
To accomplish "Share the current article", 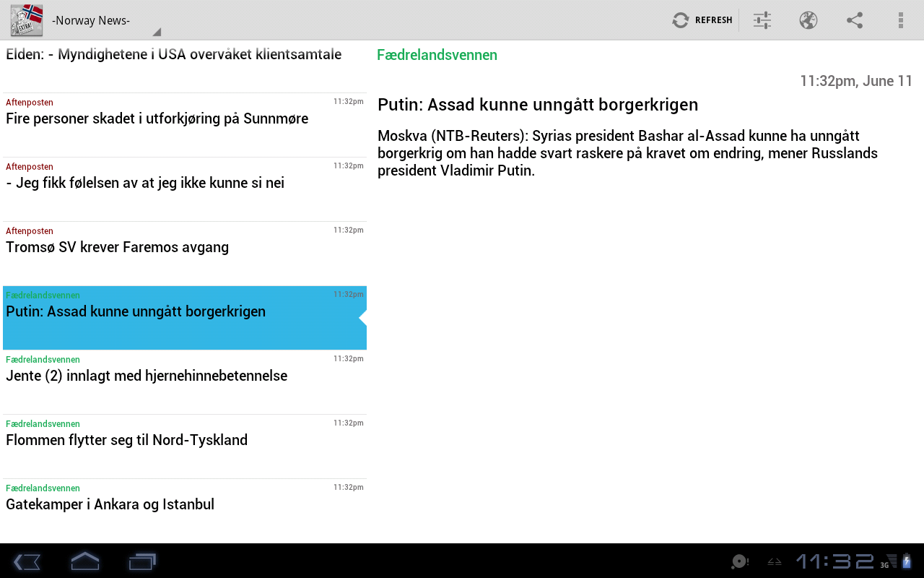I will click(x=855, y=20).
